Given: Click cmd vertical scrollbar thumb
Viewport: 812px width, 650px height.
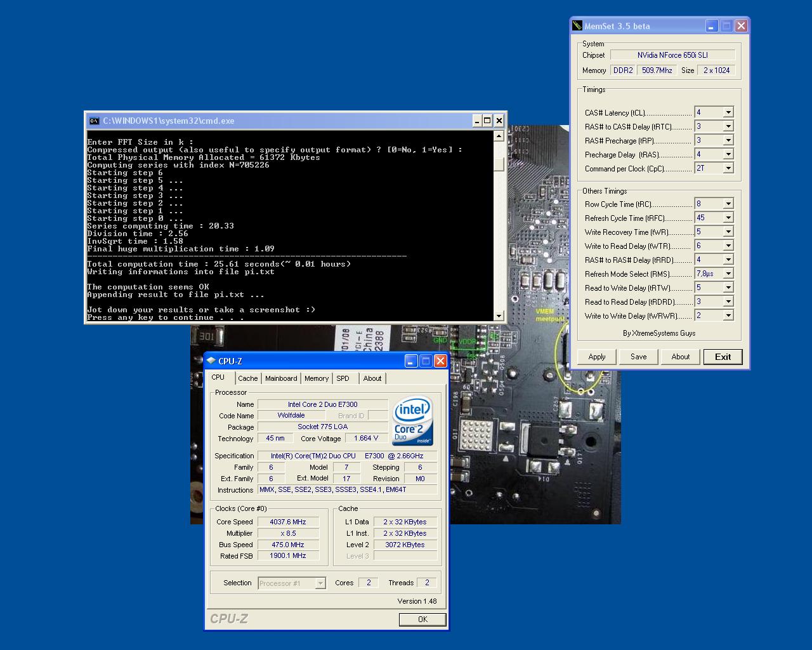Looking at the screenshot, I should click(499, 164).
